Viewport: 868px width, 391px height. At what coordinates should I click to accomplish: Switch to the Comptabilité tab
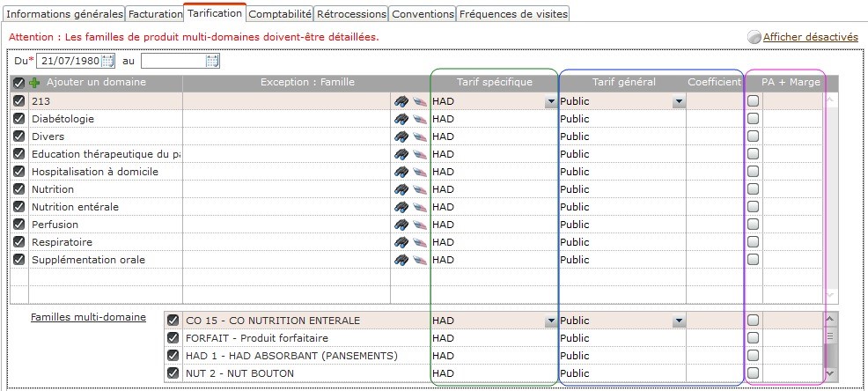(x=280, y=14)
